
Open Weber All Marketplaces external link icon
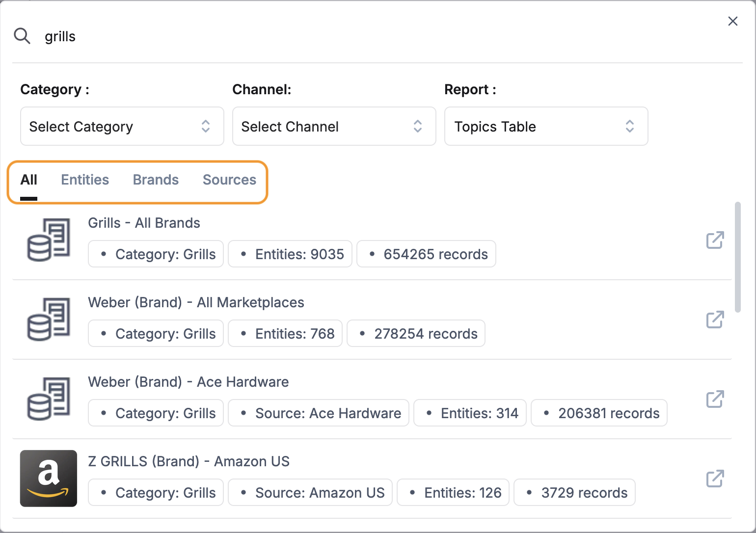[715, 320]
